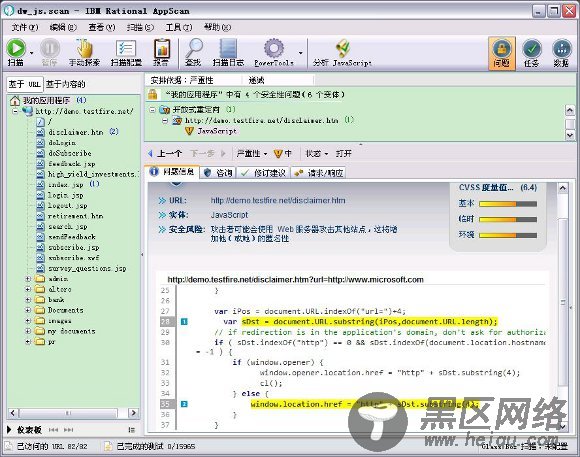Go to the previous issue (上一个)

[x=165, y=153]
